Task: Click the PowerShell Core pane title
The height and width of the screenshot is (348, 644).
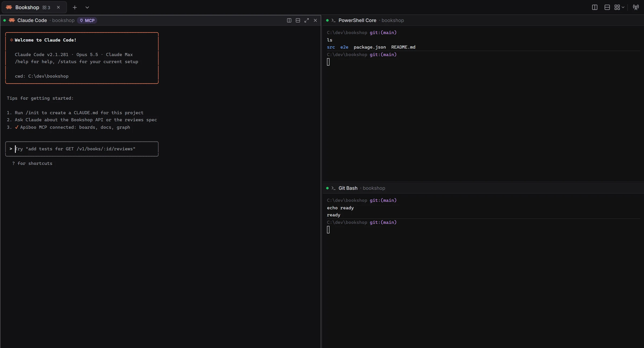Action: [357, 20]
